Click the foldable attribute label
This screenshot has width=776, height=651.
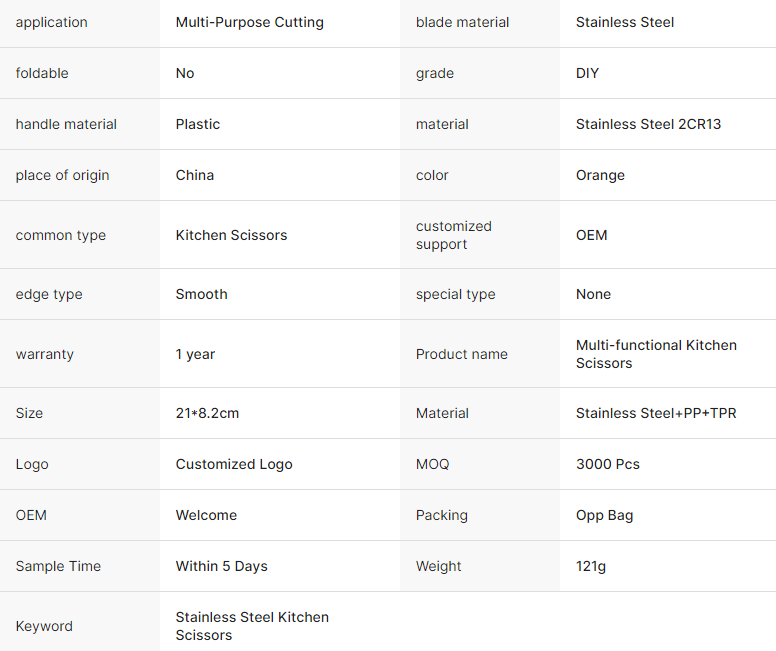(42, 73)
